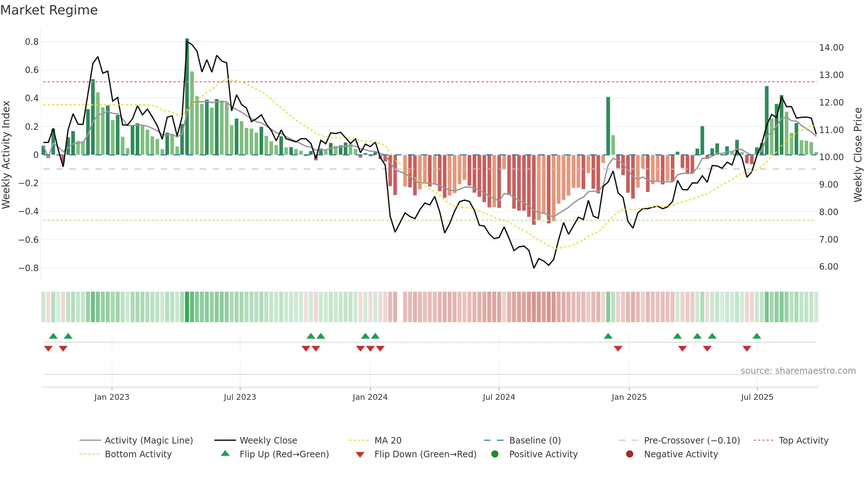Image resolution: width=868 pixels, height=488 pixels.
Task: Toggle the Weekly Close legend entry
Action: 256,440
